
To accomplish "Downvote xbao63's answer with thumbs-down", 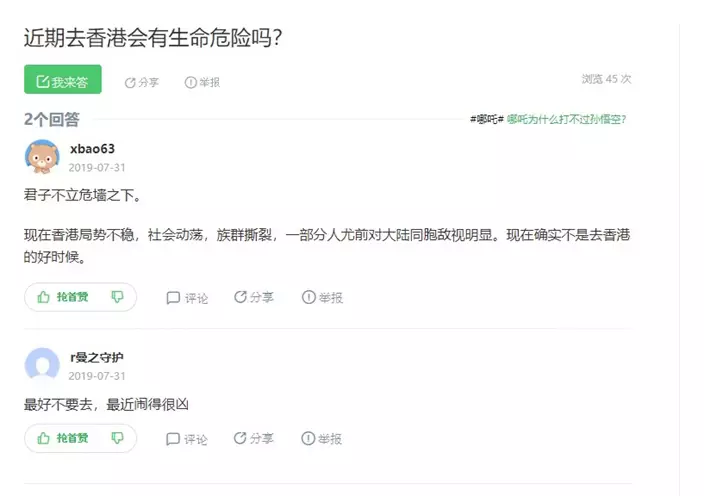I will [117, 297].
